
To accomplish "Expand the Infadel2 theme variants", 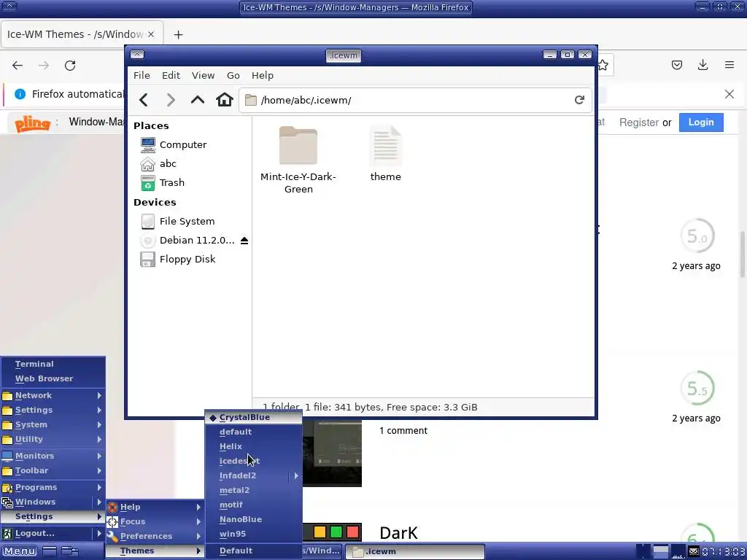I will pos(296,475).
